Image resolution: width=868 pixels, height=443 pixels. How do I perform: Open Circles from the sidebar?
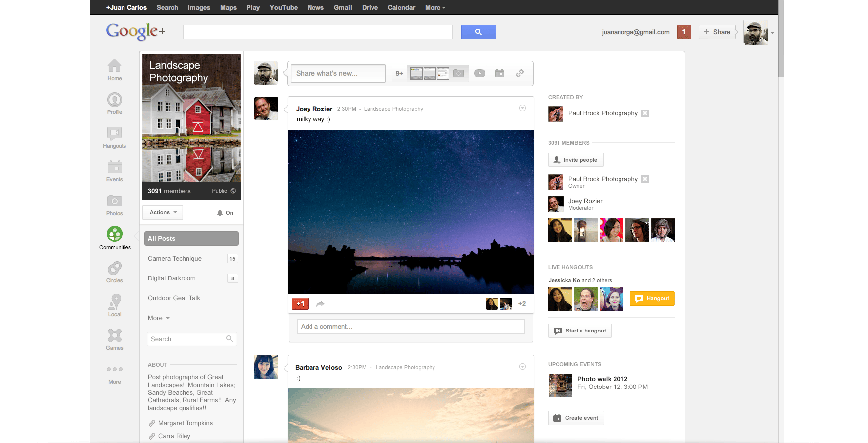(x=114, y=272)
